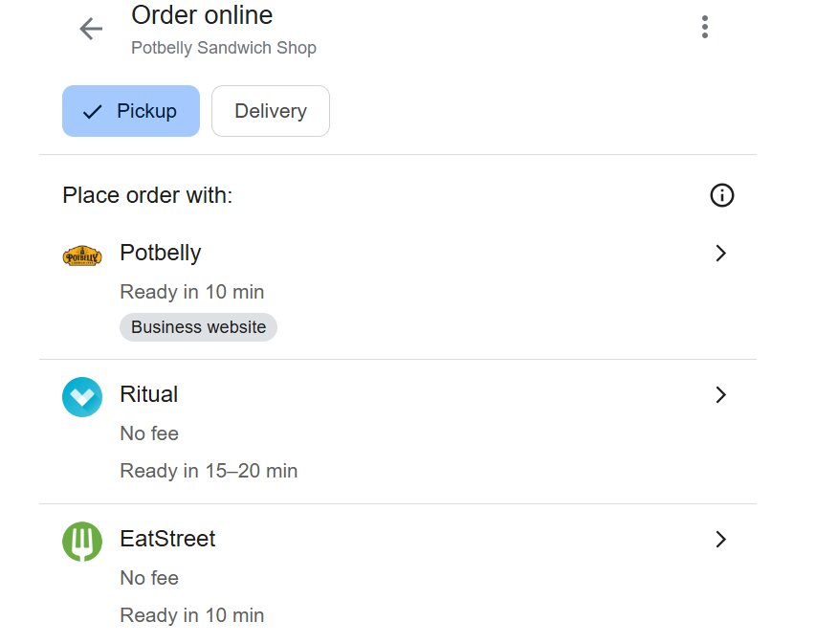Screen dimensions: 838x644
Task: Click the Business website tag
Action: (x=198, y=327)
